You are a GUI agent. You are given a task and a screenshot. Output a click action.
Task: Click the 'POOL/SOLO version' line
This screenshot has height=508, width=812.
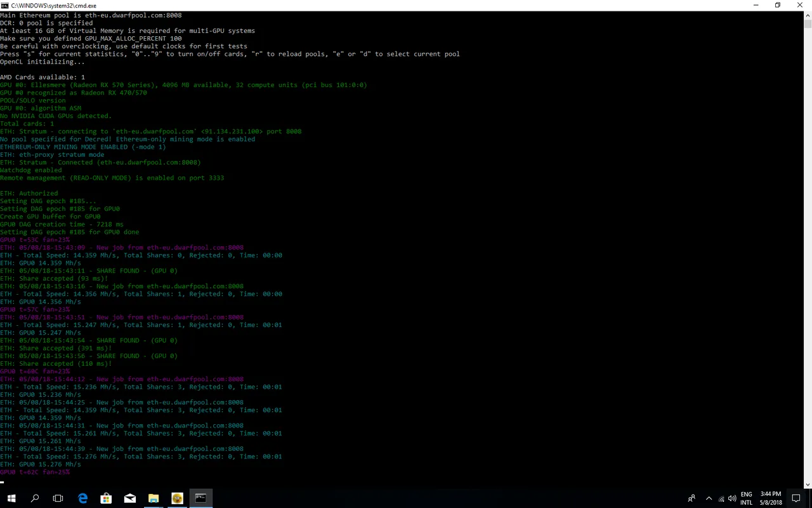[33, 100]
